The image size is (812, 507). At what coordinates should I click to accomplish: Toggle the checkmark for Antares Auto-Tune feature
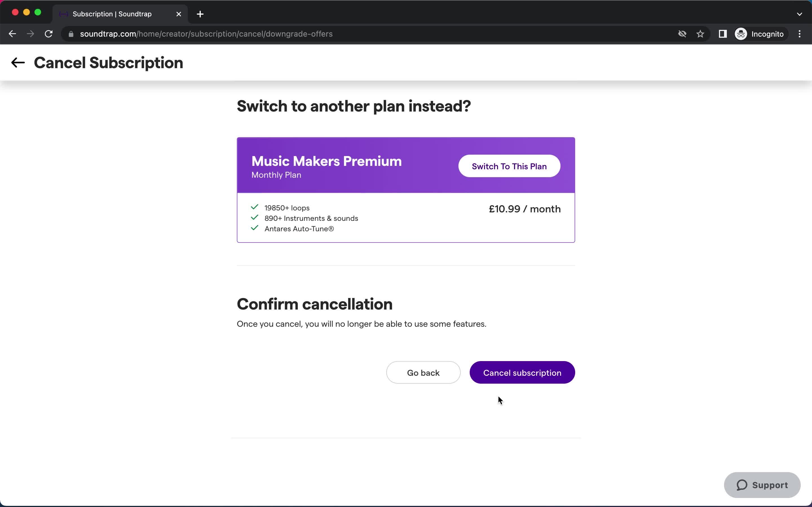coord(255,228)
